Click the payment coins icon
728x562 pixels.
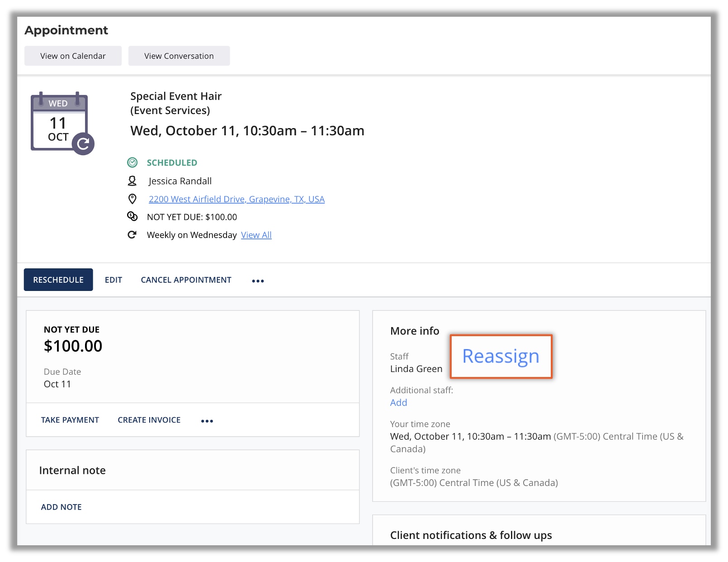click(132, 216)
